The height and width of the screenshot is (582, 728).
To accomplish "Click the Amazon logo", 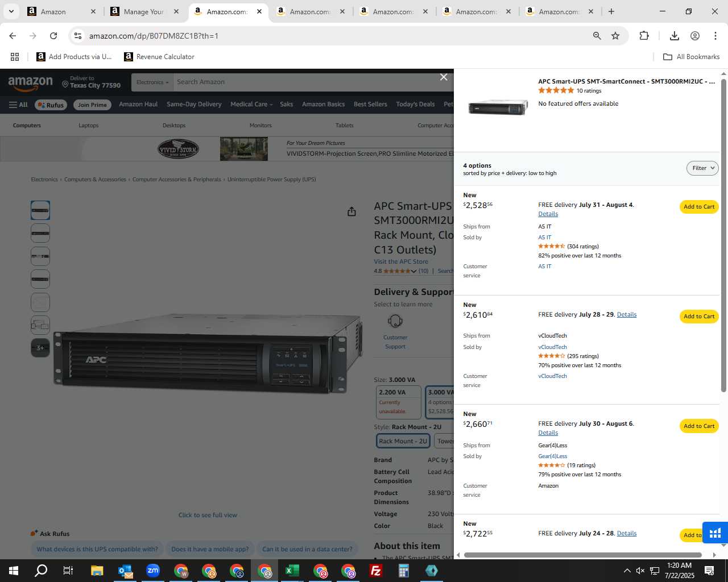I will click(30, 84).
